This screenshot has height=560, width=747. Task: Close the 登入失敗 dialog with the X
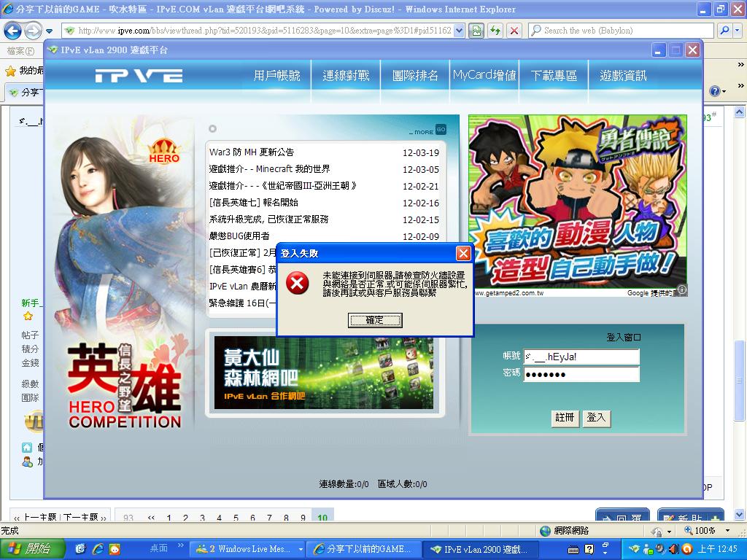(462, 253)
